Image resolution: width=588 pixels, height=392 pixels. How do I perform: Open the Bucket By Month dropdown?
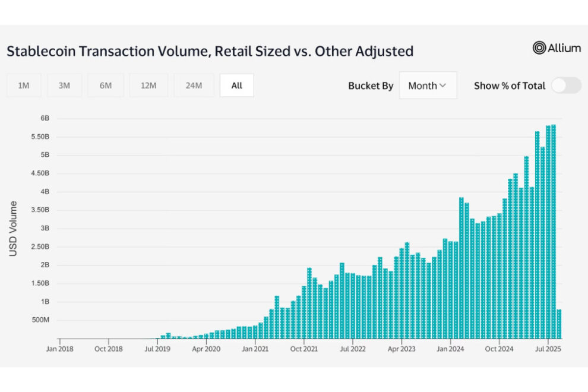point(428,86)
